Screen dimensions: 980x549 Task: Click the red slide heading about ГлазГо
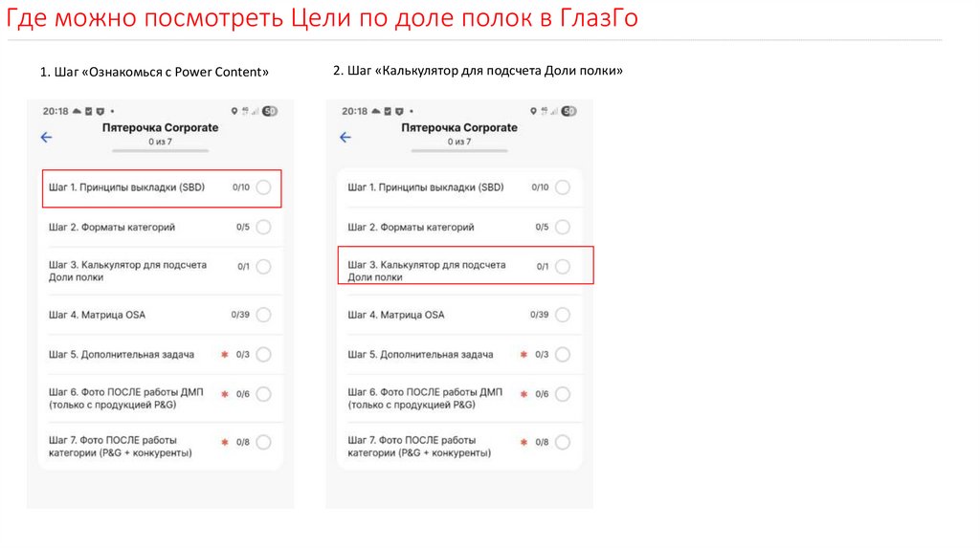coord(322,17)
